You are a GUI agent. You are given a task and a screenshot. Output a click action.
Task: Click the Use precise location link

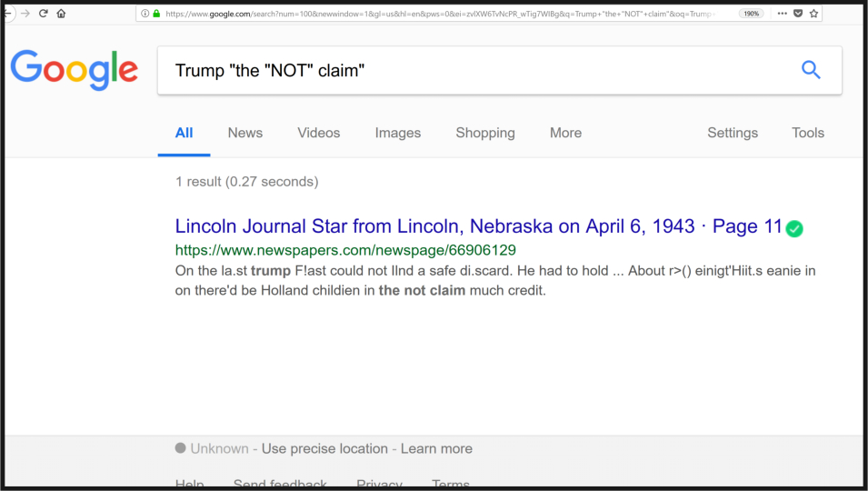point(324,448)
